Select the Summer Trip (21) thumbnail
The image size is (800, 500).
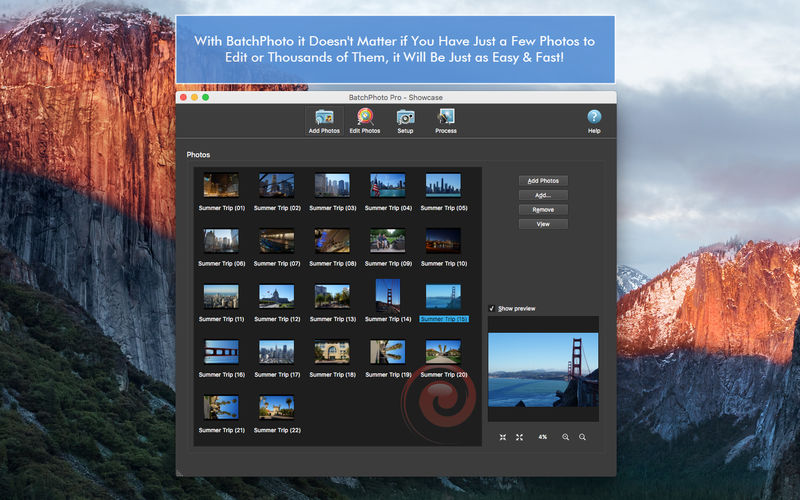(221, 407)
